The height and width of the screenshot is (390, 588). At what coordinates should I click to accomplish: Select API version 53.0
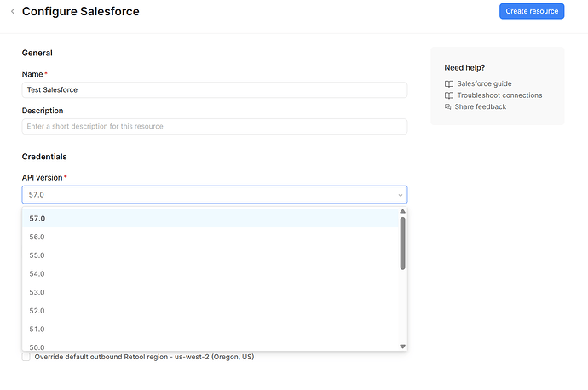pos(210,292)
